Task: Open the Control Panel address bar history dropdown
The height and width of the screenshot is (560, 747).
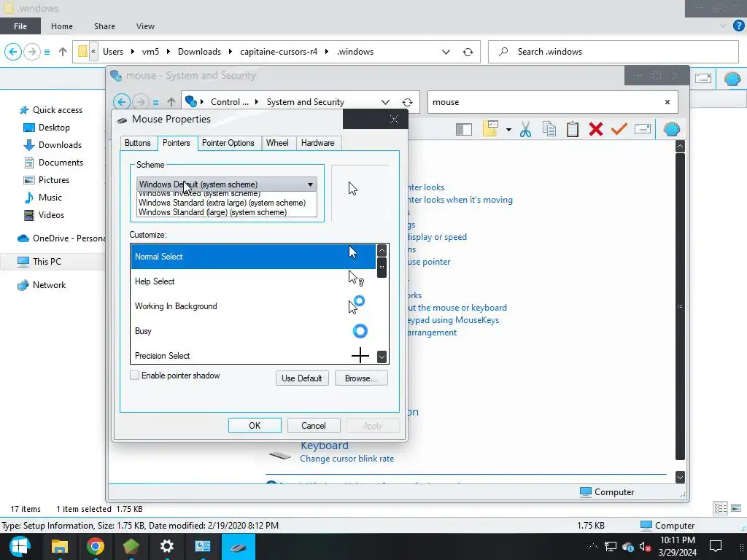Action: pyautogui.click(x=385, y=102)
